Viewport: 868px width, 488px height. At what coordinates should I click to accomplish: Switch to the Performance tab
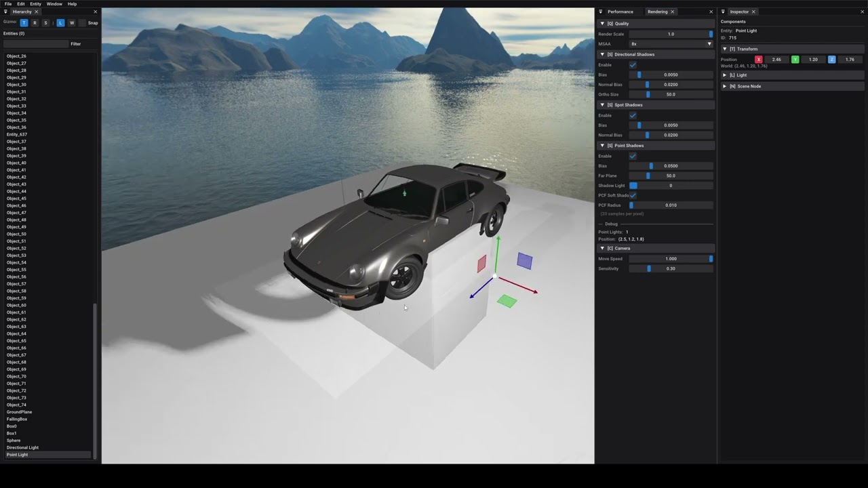[x=620, y=12]
